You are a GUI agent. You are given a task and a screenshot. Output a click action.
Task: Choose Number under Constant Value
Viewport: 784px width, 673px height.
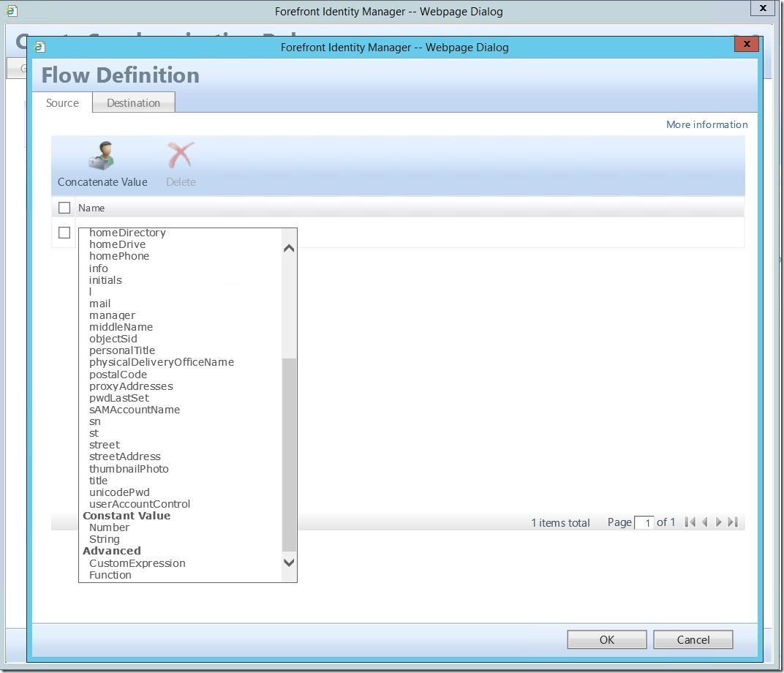click(109, 527)
